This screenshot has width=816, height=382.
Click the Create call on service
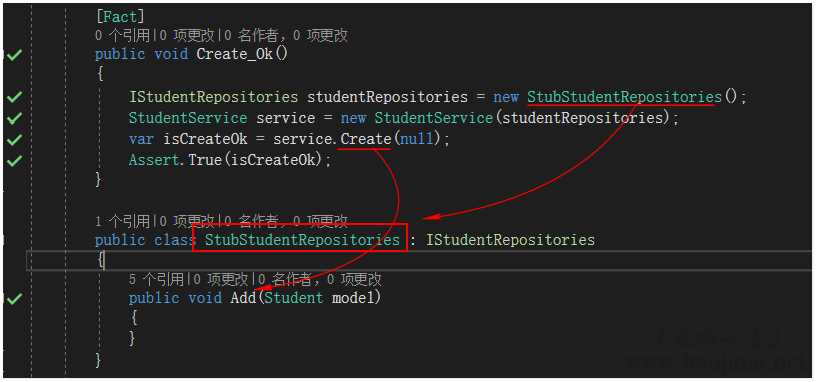365,139
